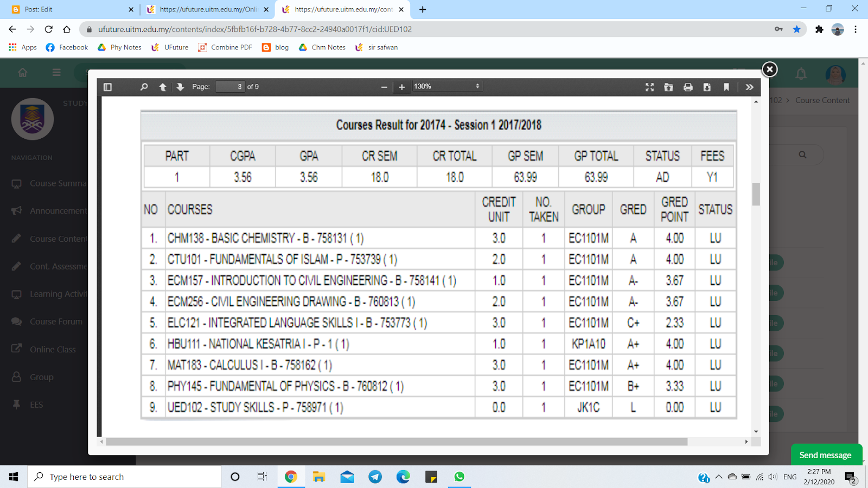Open the PDF find search tool
The height and width of the screenshot is (488, 868).
[x=144, y=87]
